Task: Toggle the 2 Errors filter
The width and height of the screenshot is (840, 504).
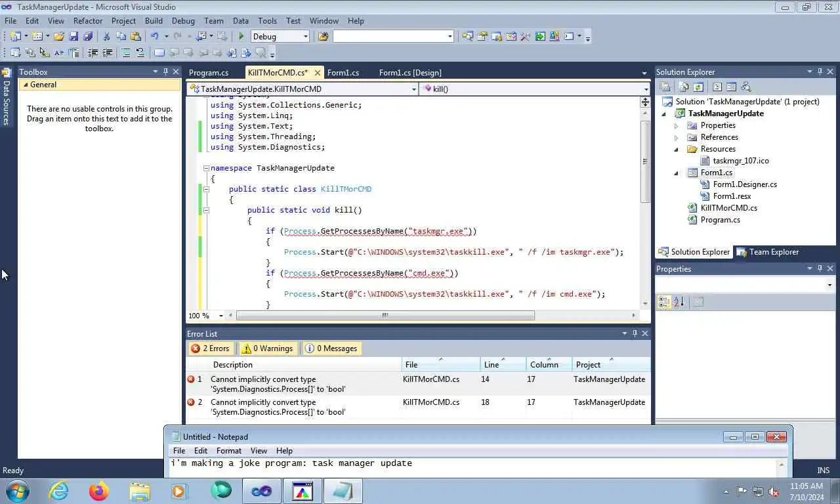Action: pos(211,348)
